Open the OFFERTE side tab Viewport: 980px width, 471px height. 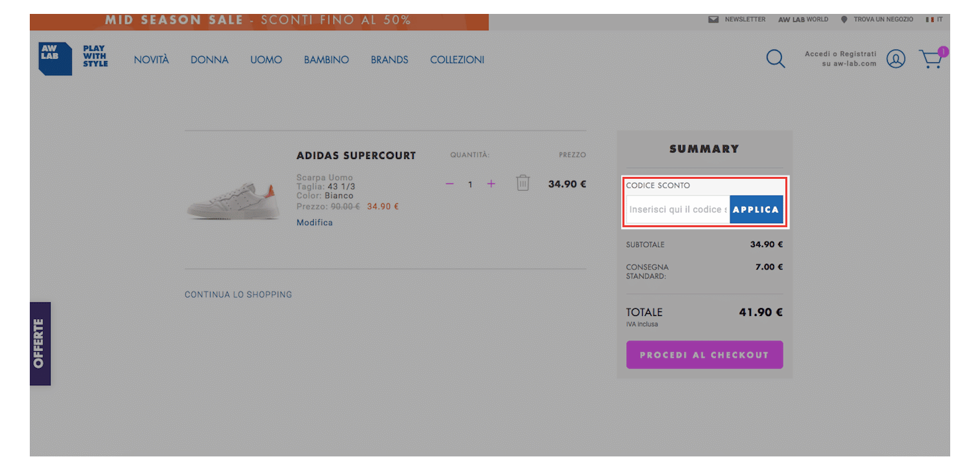click(40, 343)
